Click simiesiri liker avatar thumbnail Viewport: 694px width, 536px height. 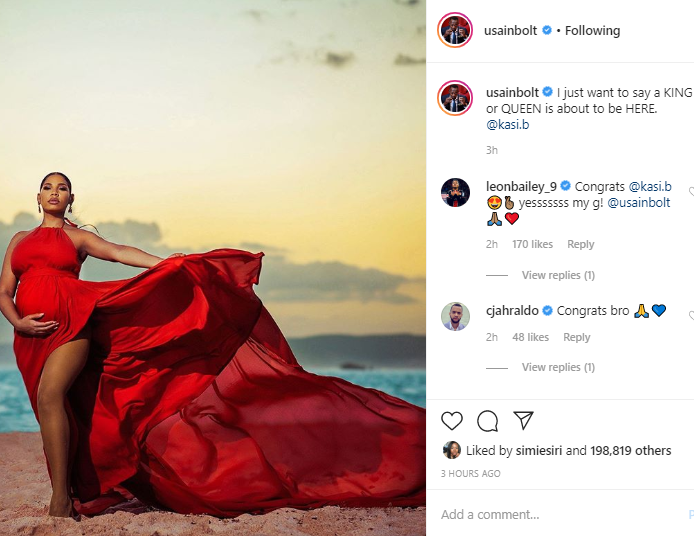pos(451,450)
